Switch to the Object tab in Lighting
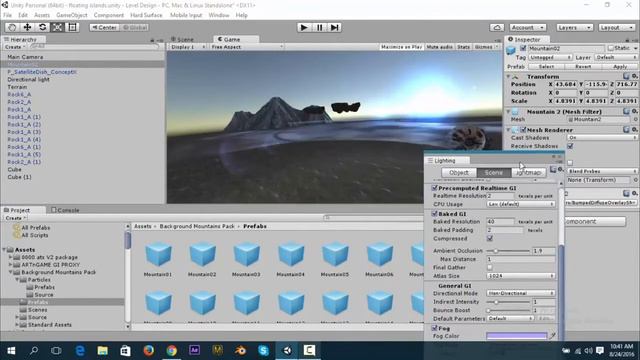Viewport: 640px width, 360px height. tap(459, 173)
